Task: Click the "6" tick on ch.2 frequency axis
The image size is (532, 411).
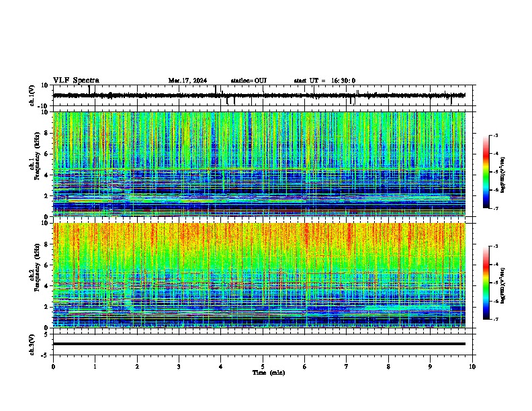Action: pos(47,265)
